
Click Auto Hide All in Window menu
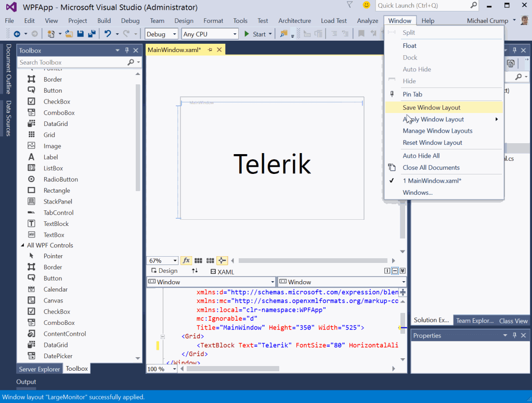coord(444,156)
